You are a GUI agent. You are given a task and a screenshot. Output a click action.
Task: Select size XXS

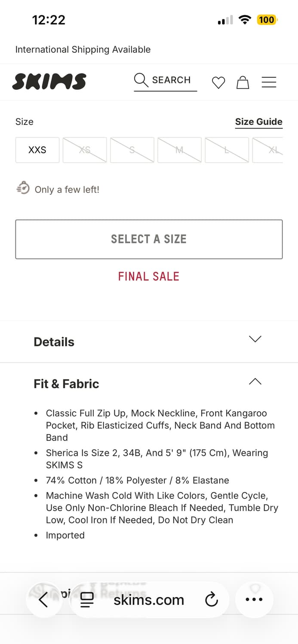pyautogui.click(x=37, y=150)
